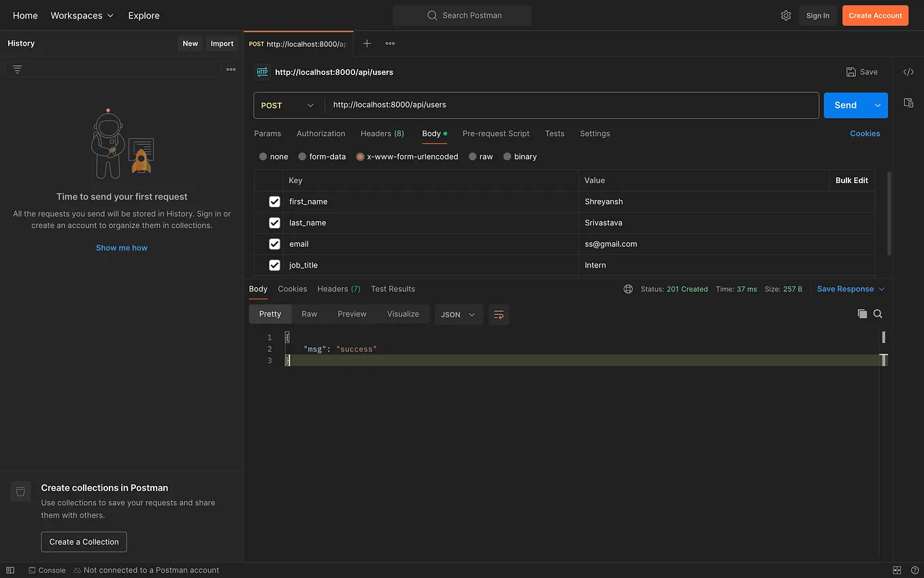924x578 pixels.
Task: Open the JSON format dropdown in the response
Action: click(x=458, y=315)
